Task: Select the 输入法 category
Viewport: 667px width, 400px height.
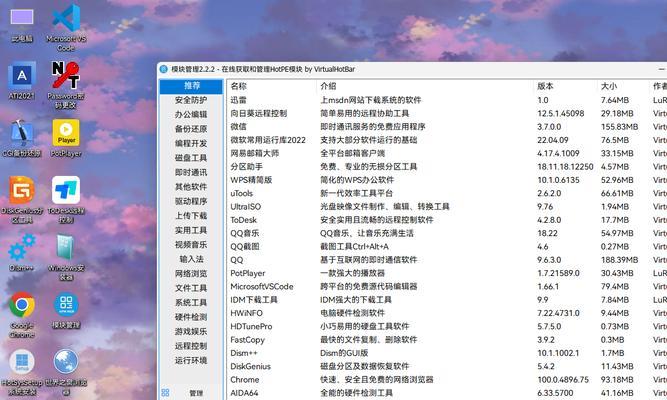Action: click(191, 259)
